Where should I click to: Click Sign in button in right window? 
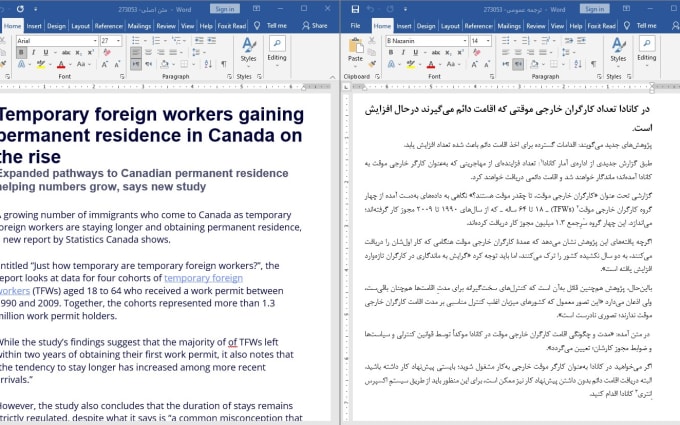594,9
